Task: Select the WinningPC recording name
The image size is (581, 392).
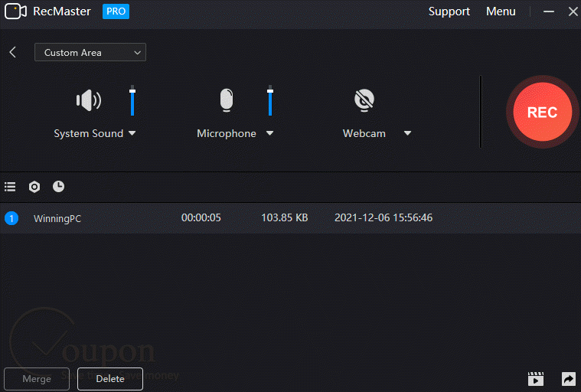Action: (57, 219)
